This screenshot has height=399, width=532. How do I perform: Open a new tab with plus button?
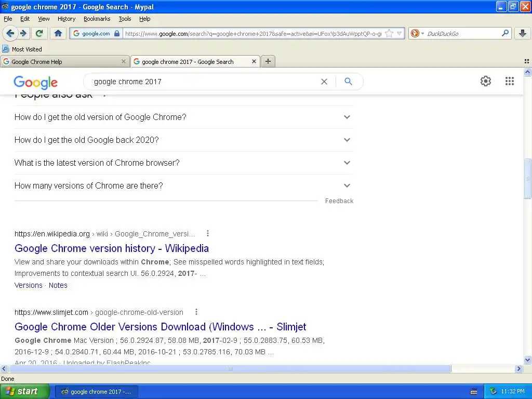point(268,61)
